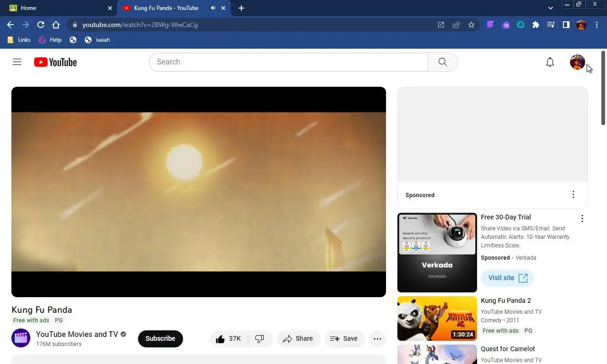Screen dimensions: 607x364
Task: Click the "Free with ads" badge under title
Action: click(31, 320)
